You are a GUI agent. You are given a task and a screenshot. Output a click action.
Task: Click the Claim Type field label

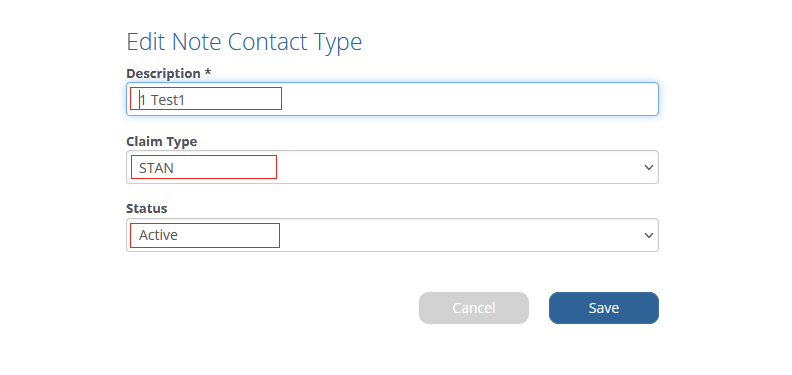(162, 142)
